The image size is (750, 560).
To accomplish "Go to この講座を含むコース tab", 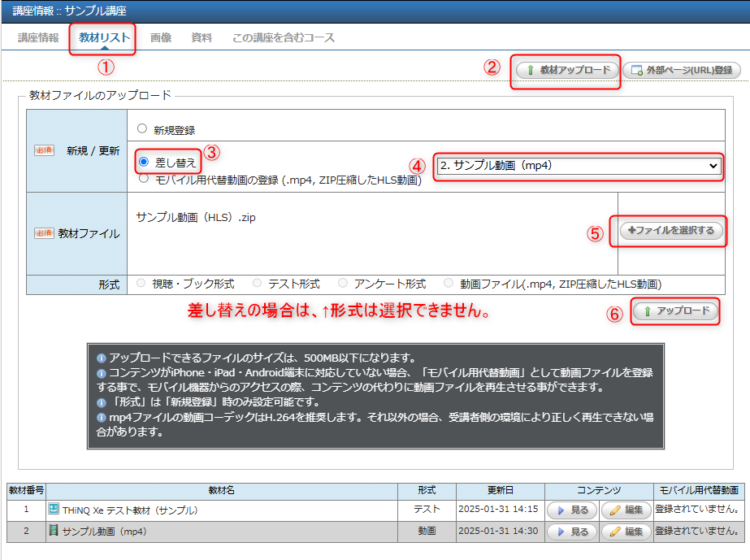I will [x=283, y=38].
